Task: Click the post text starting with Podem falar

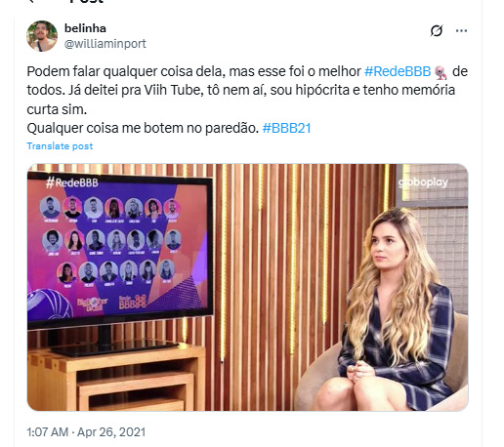Action: coord(247,100)
